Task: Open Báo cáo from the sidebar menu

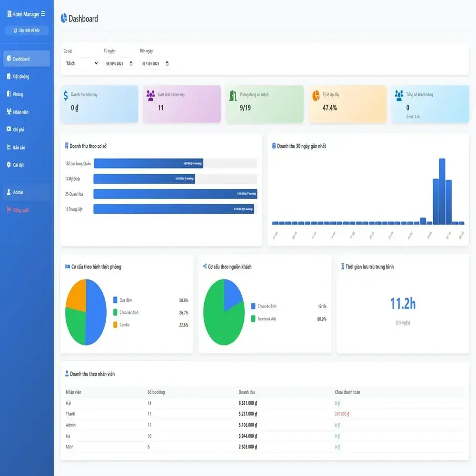Action: tap(19, 148)
